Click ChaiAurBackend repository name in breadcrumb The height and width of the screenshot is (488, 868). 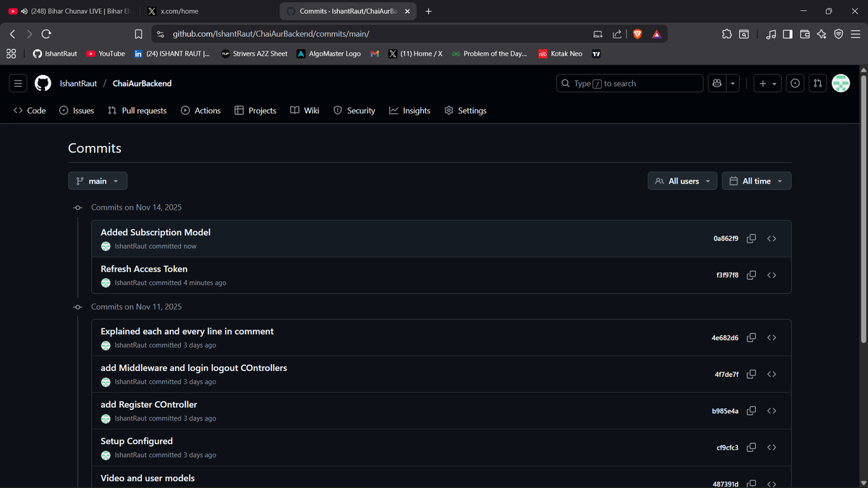pos(142,83)
